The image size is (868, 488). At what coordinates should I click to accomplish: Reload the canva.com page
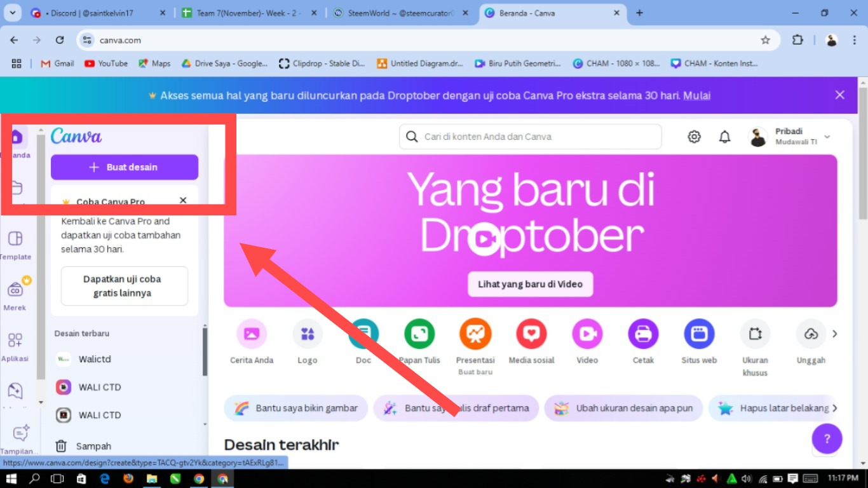[x=60, y=40]
